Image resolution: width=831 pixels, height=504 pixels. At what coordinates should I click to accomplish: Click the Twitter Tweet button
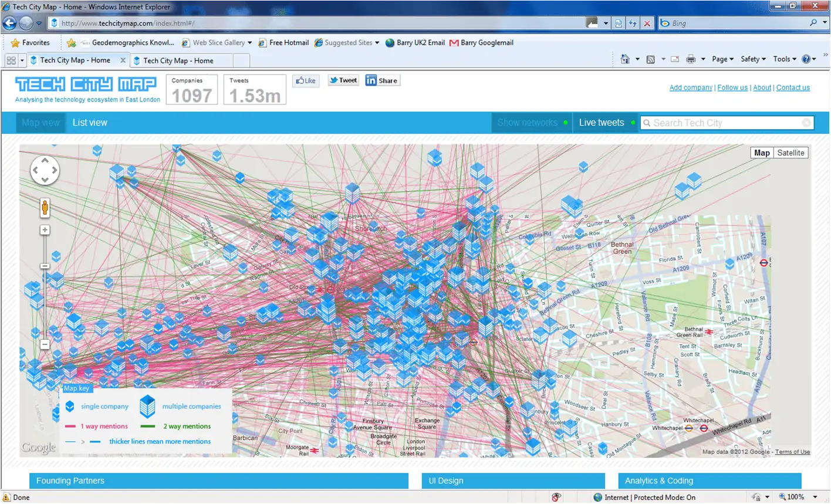[x=343, y=80]
